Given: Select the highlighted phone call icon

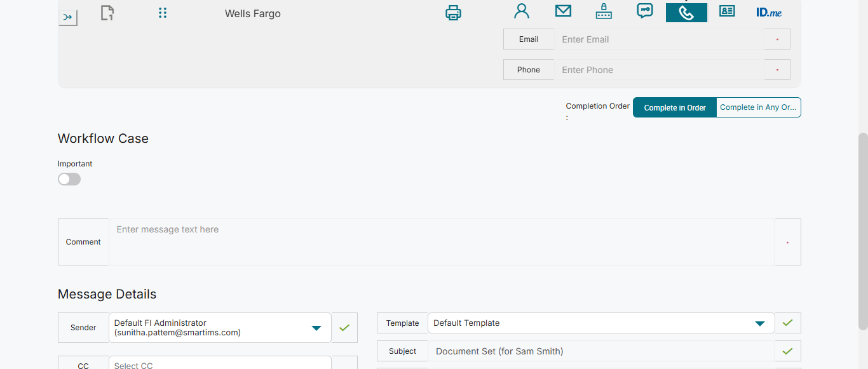Looking at the screenshot, I should pyautogui.click(x=686, y=13).
